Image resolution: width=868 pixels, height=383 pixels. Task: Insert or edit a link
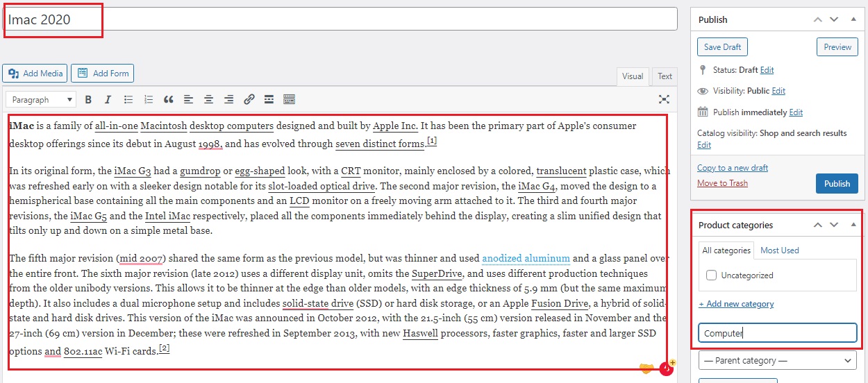(249, 99)
